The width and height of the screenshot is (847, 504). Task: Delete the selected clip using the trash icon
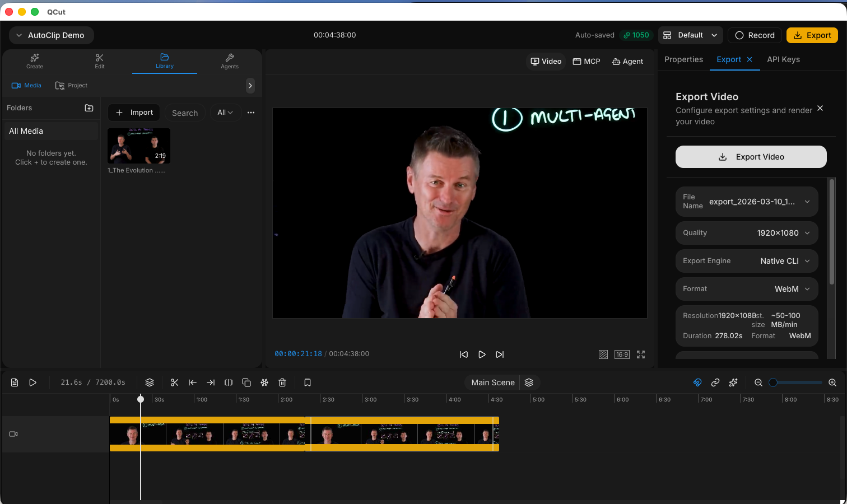[x=282, y=382]
